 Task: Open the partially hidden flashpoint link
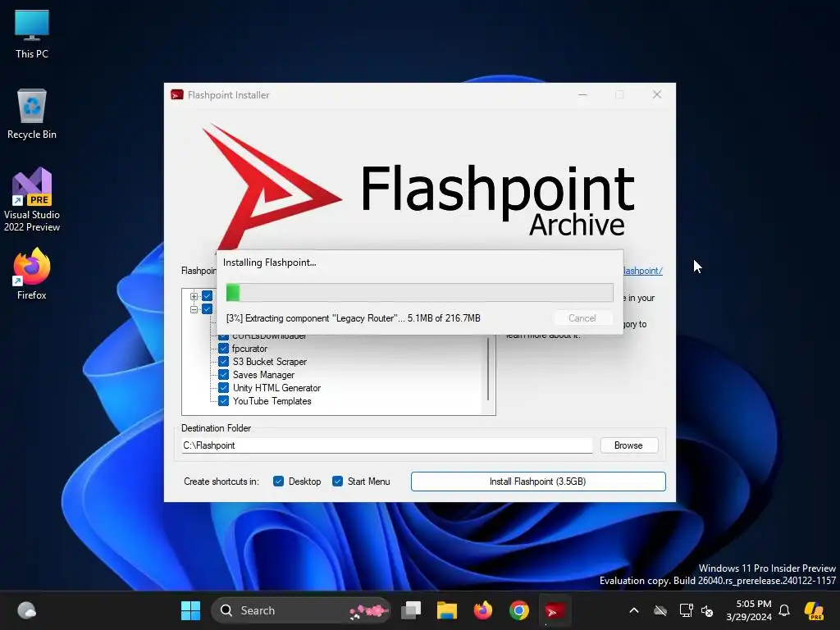[x=643, y=271]
